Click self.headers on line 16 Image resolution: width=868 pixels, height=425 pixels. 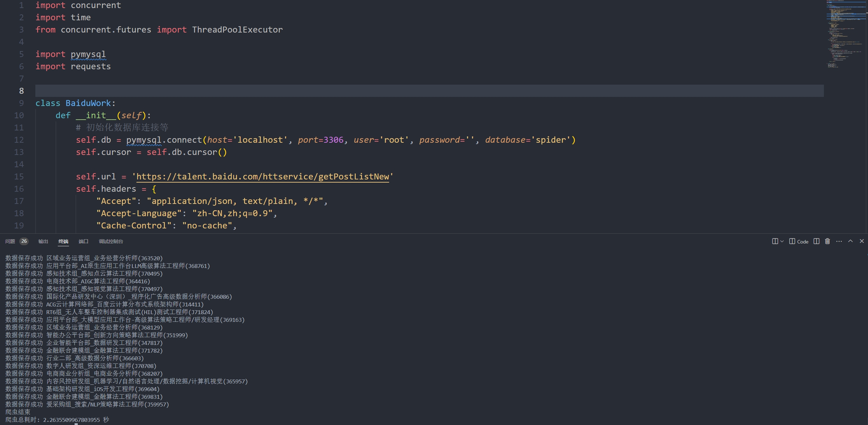[x=106, y=189]
